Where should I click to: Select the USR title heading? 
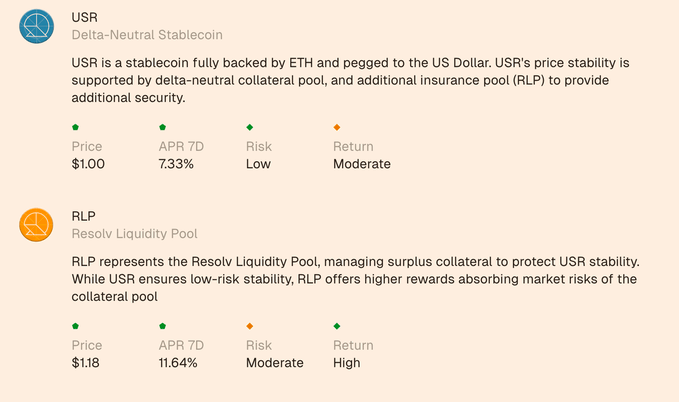(x=85, y=17)
